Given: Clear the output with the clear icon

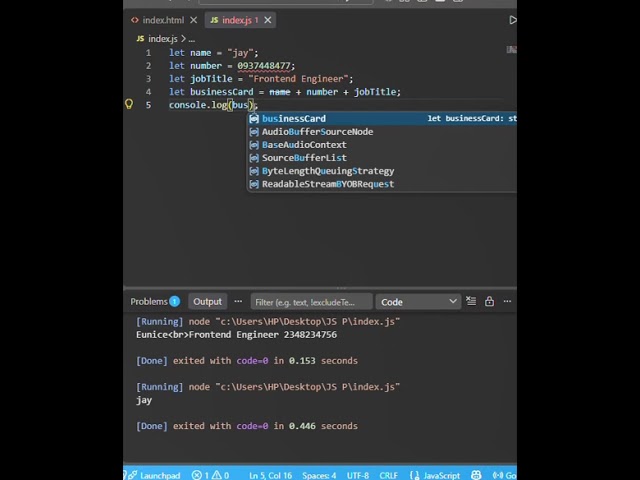Looking at the screenshot, I should [471, 301].
